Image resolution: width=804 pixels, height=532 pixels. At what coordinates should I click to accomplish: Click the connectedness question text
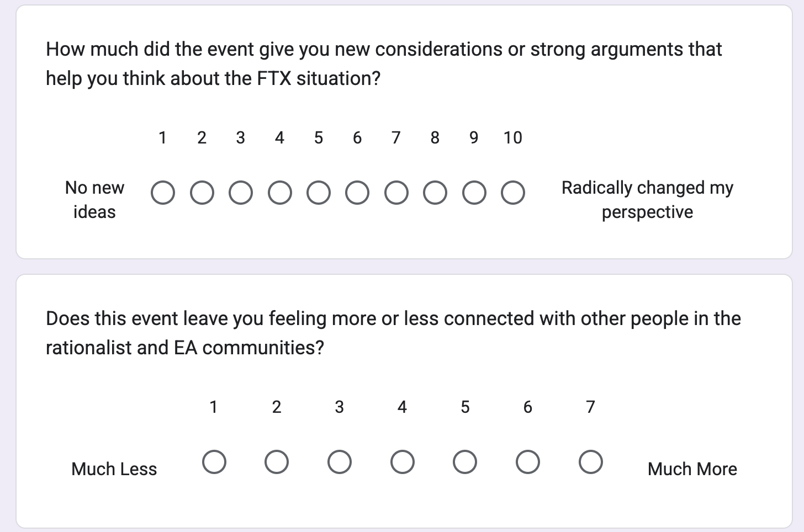(393, 332)
